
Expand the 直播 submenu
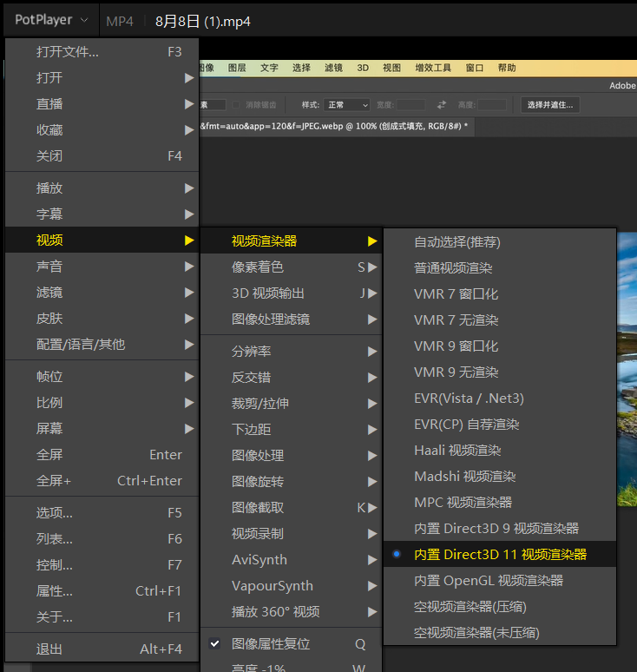click(102, 104)
